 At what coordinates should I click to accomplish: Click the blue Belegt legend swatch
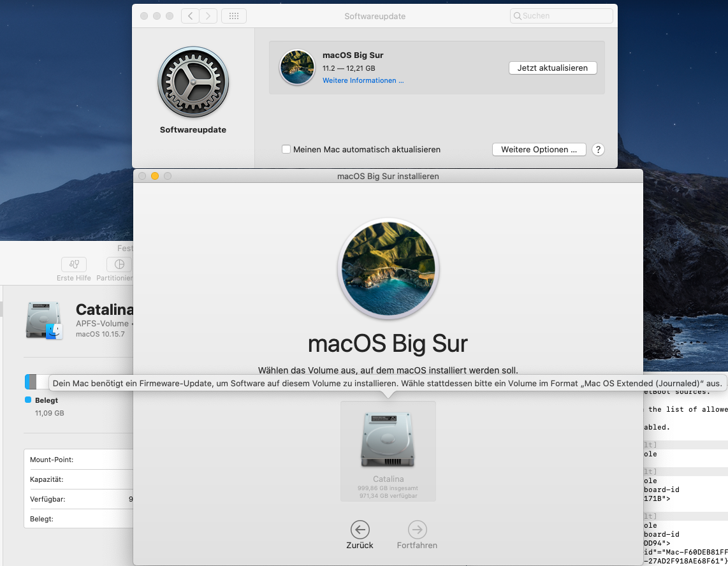click(x=28, y=400)
